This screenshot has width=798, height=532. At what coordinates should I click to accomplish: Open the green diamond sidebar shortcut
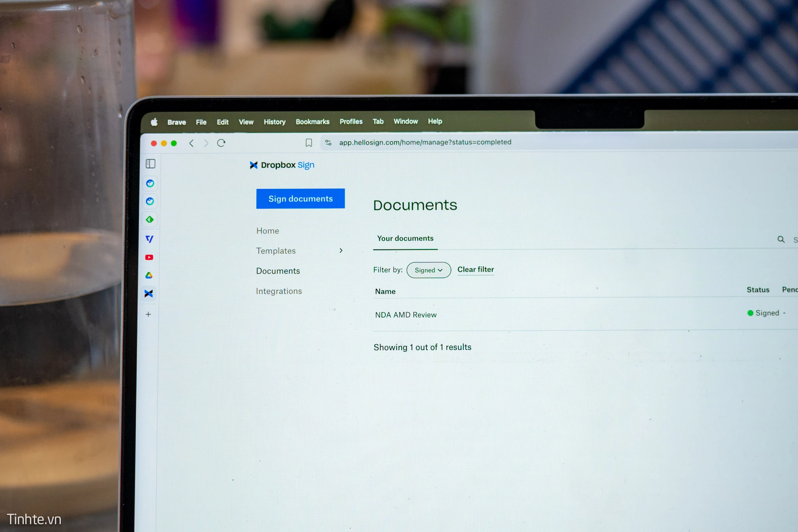coord(150,219)
